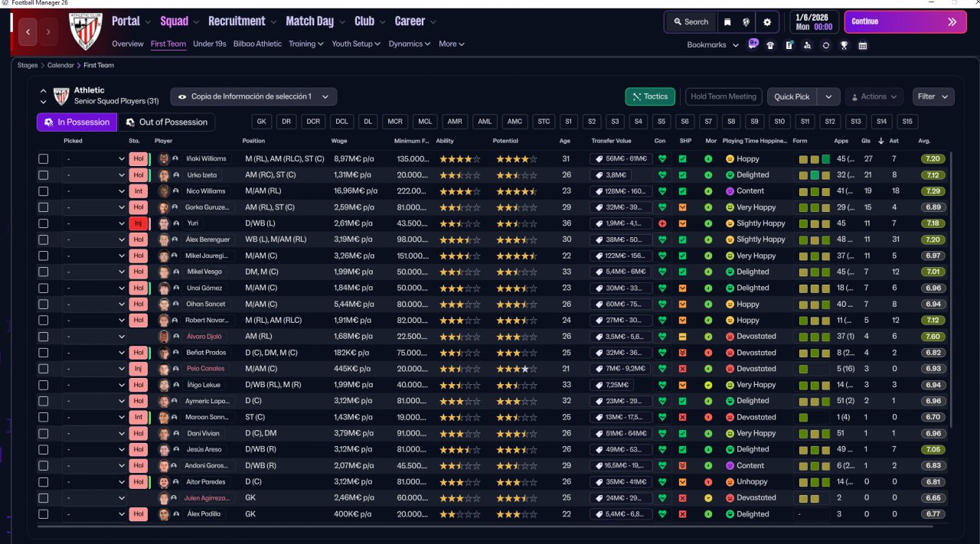Open the Picked dropdown for Urko Izeta
This screenshot has height=544, width=980.
coord(95,175)
